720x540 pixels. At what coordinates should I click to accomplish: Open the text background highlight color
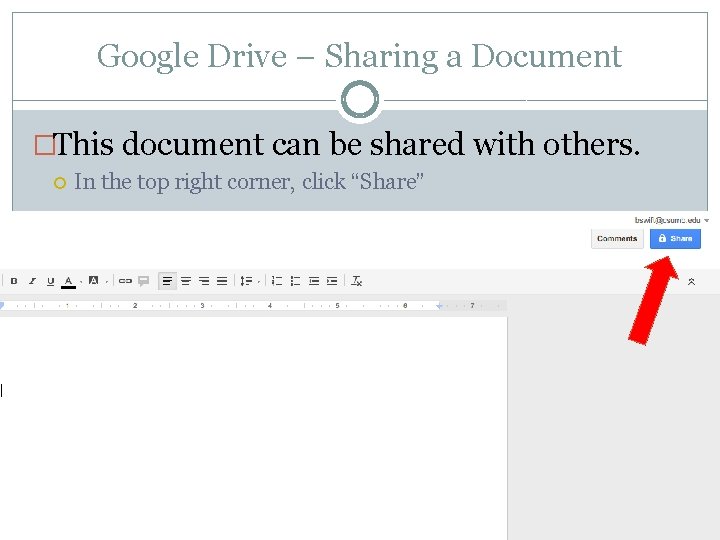(93, 280)
